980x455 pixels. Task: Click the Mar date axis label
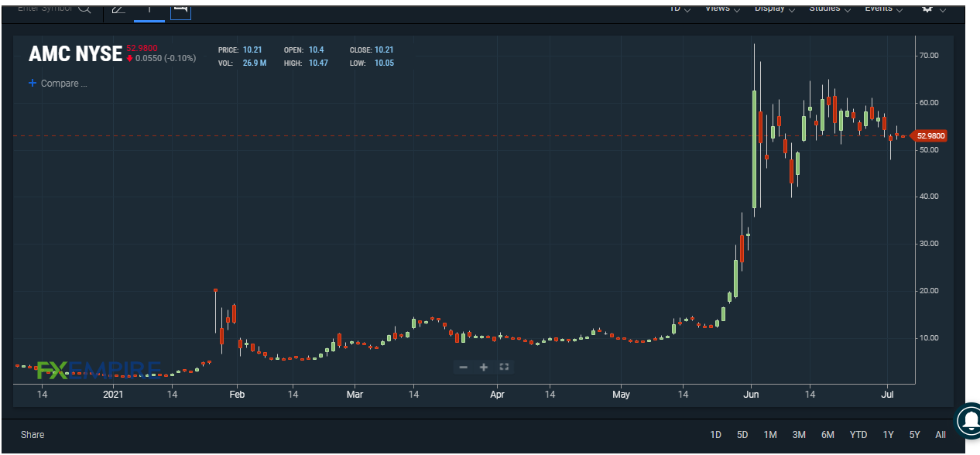pos(355,395)
